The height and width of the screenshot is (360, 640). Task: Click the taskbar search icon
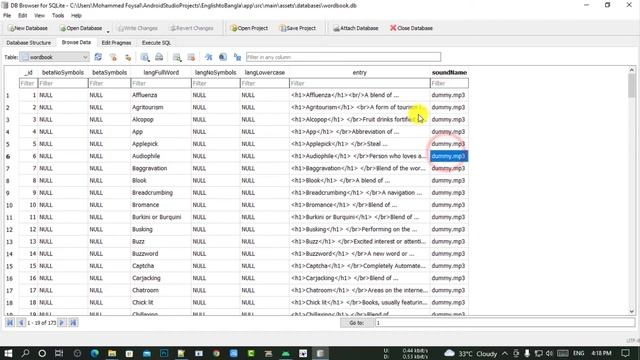coord(25,353)
